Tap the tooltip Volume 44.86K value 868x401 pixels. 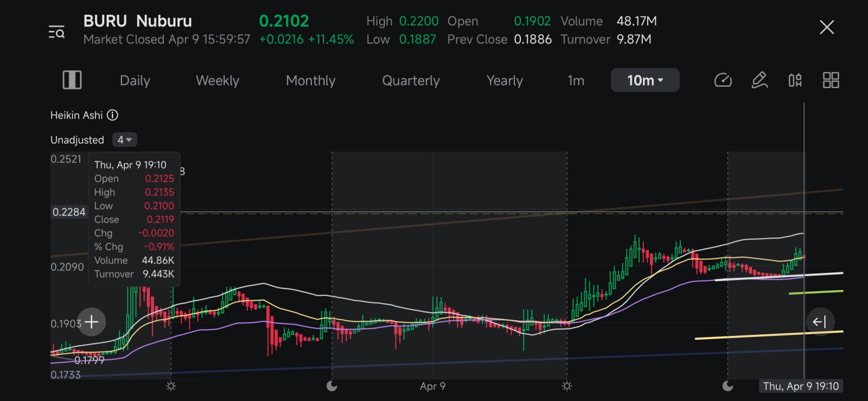(x=158, y=260)
